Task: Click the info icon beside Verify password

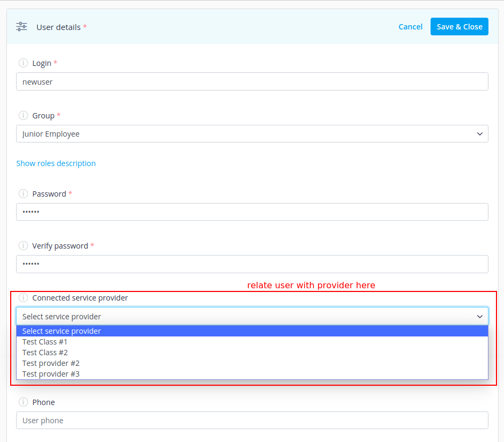Action: click(23, 246)
